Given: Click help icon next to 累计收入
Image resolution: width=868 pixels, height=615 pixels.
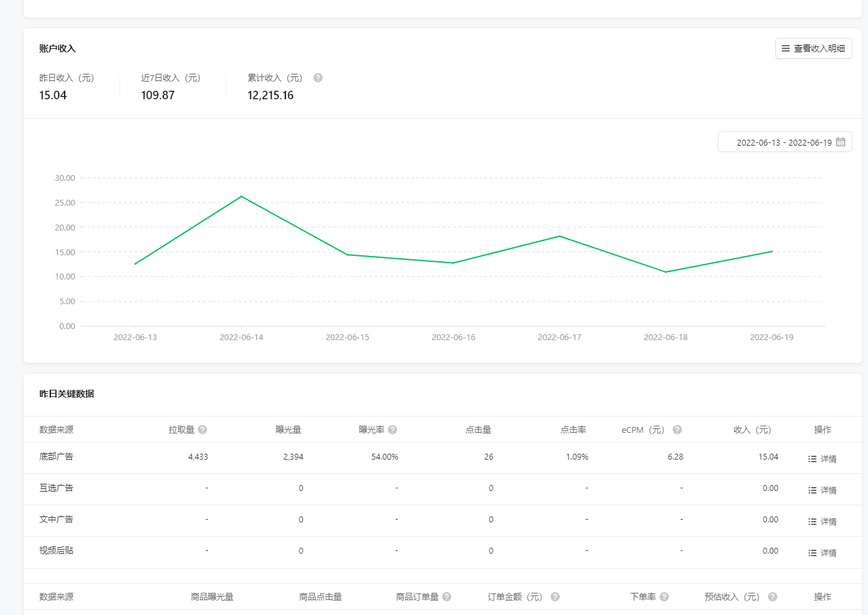Looking at the screenshot, I should pos(318,78).
